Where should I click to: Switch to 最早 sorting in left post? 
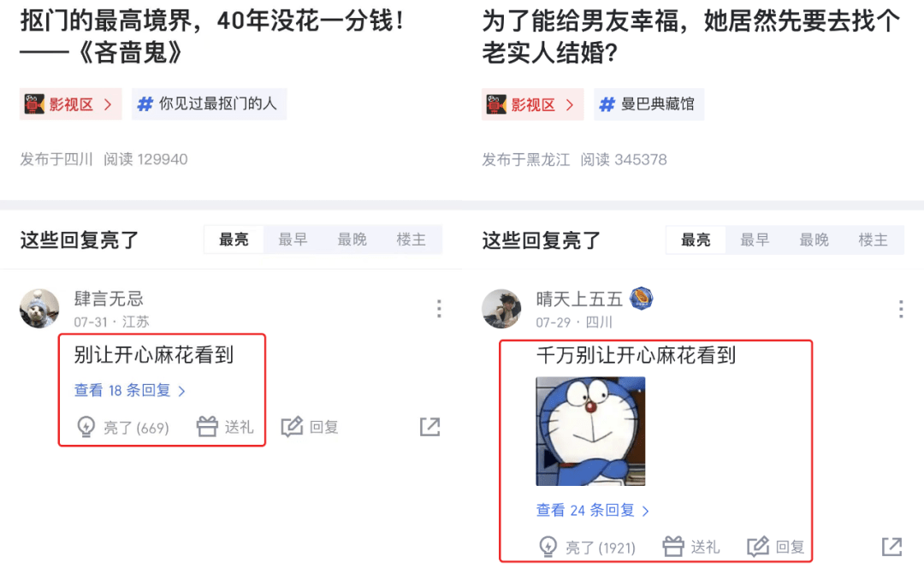point(293,240)
